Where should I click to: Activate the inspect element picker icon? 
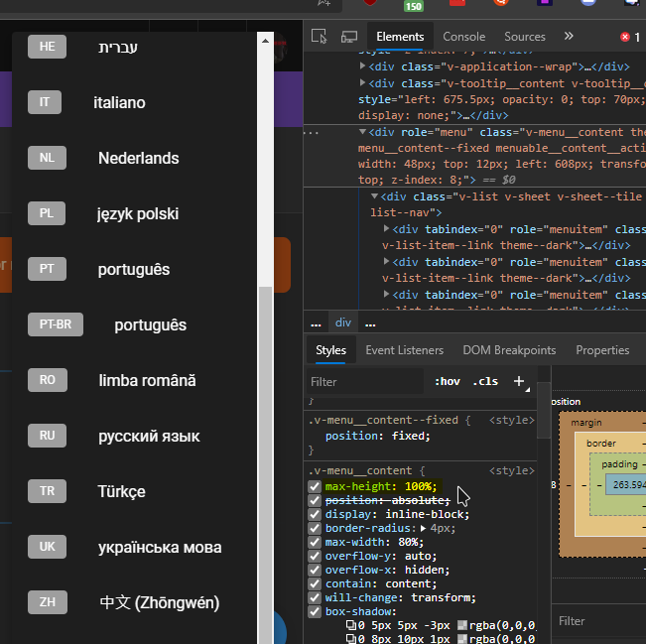[x=319, y=37]
